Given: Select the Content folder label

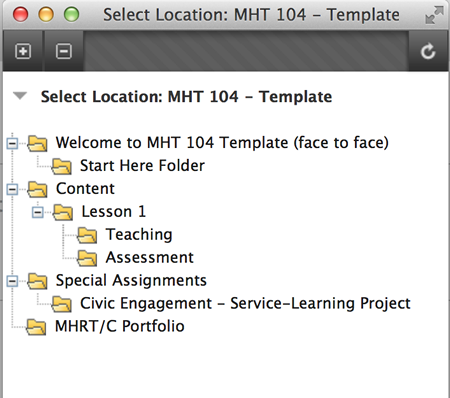Looking at the screenshot, I should pyautogui.click(x=85, y=189).
